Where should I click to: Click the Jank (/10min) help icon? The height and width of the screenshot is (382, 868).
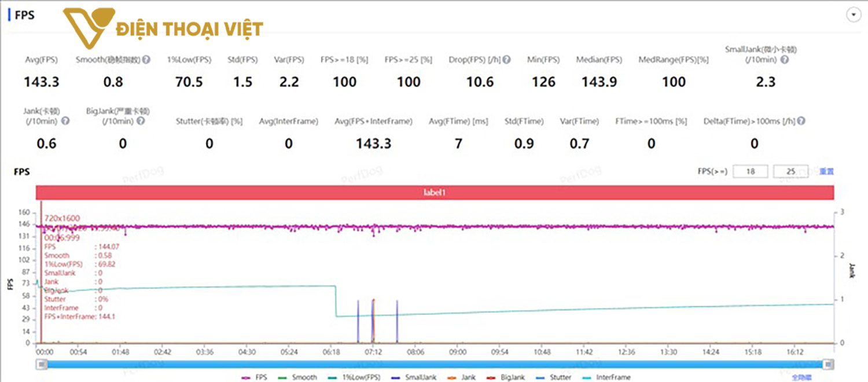(x=65, y=121)
